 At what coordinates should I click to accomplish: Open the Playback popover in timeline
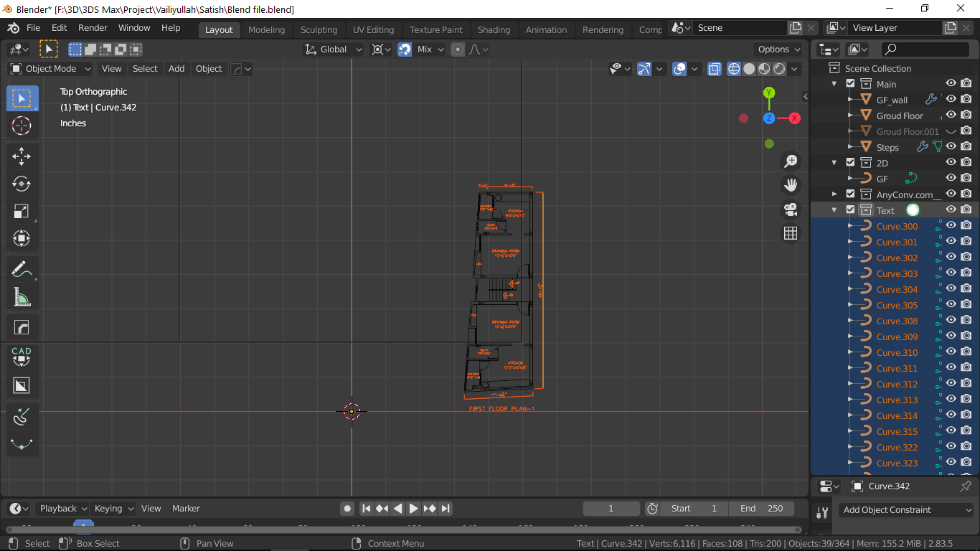pyautogui.click(x=63, y=509)
